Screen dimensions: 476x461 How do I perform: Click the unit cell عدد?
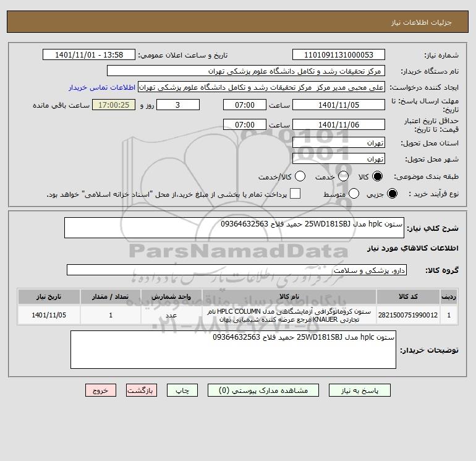(171, 315)
